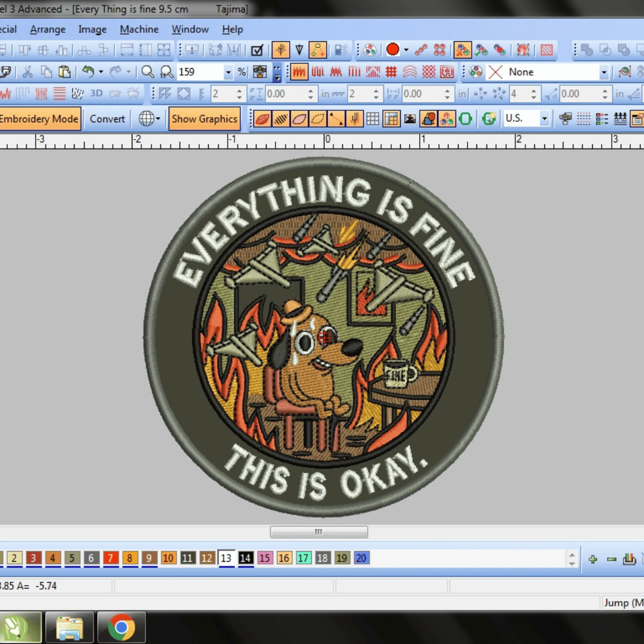Viewport: 644px width, 644px height.
Task: Open the Help menu
Action: coord(233,29)
